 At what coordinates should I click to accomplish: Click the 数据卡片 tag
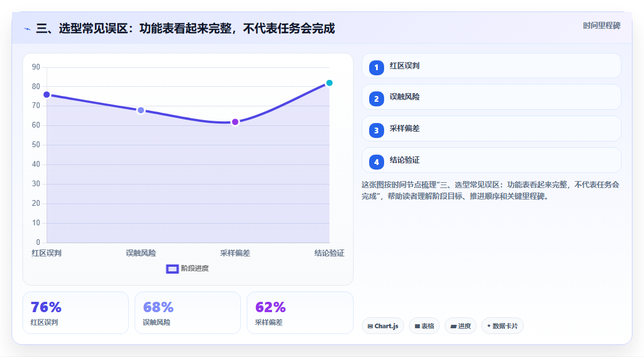click(x=503, y=326)
